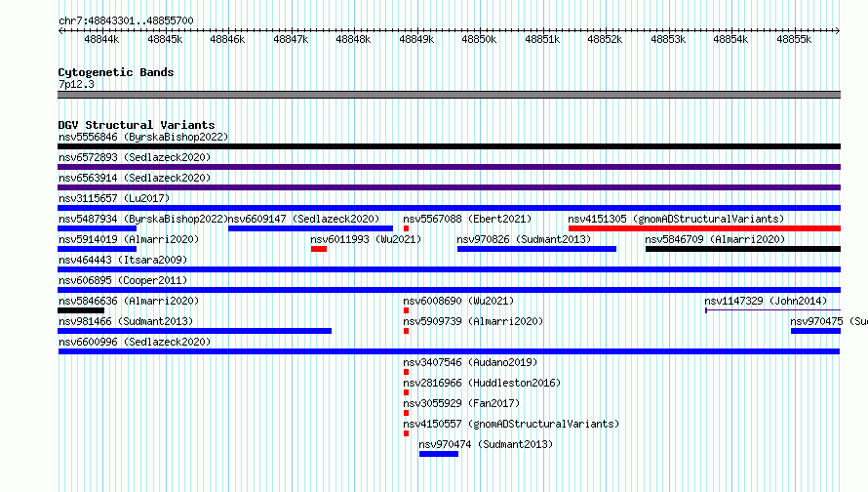
Task: Select nsv6600996 (Sedlazeck2020) label
Action: click(135, 342)
